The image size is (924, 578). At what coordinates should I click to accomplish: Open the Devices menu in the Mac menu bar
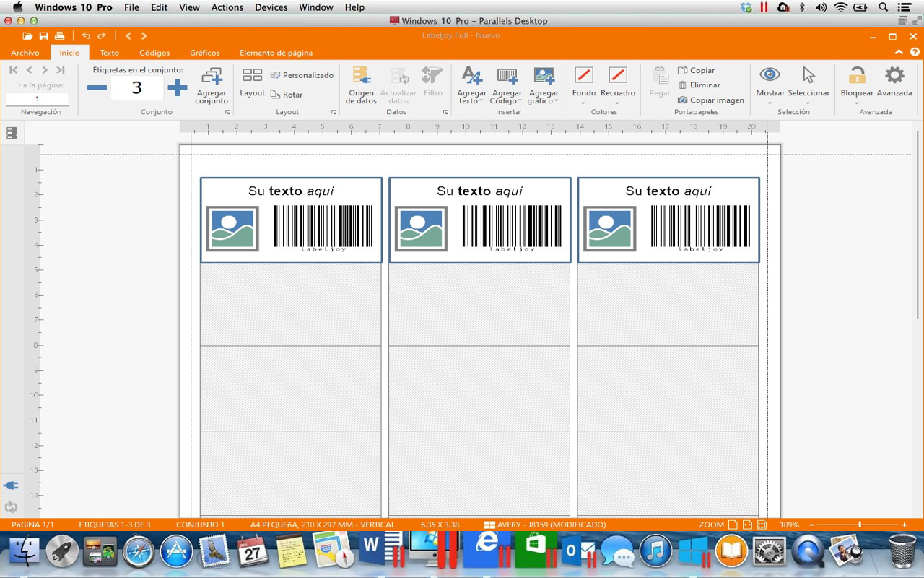[x=271, y=7]
